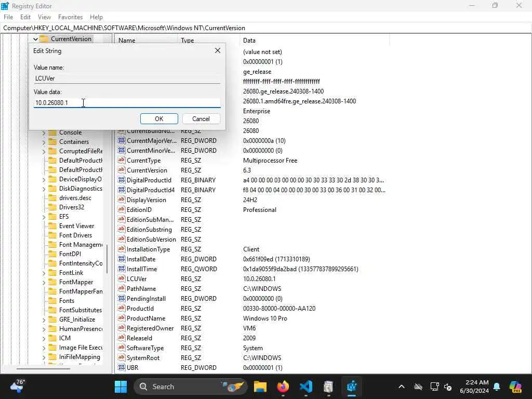Click the taskbar Search box

(x=191, y=387)
